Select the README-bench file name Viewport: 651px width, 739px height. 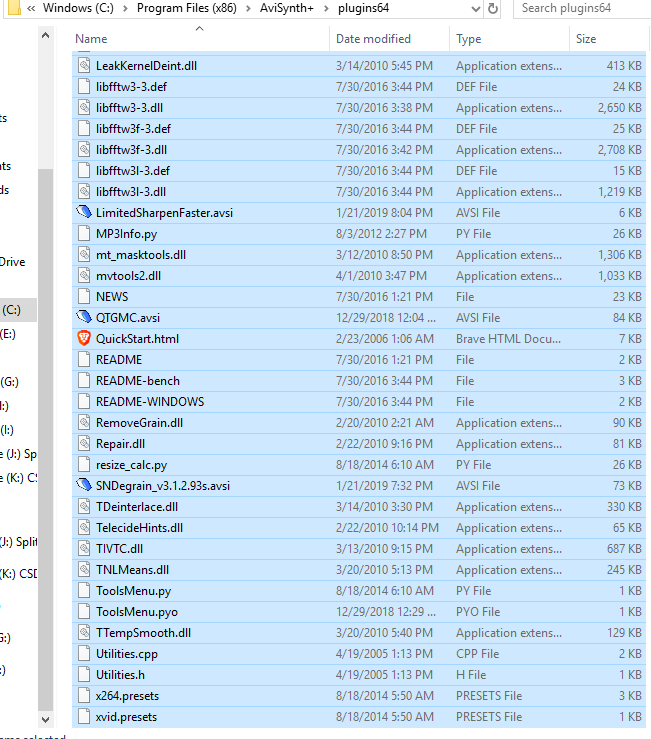tap(138, 380)
